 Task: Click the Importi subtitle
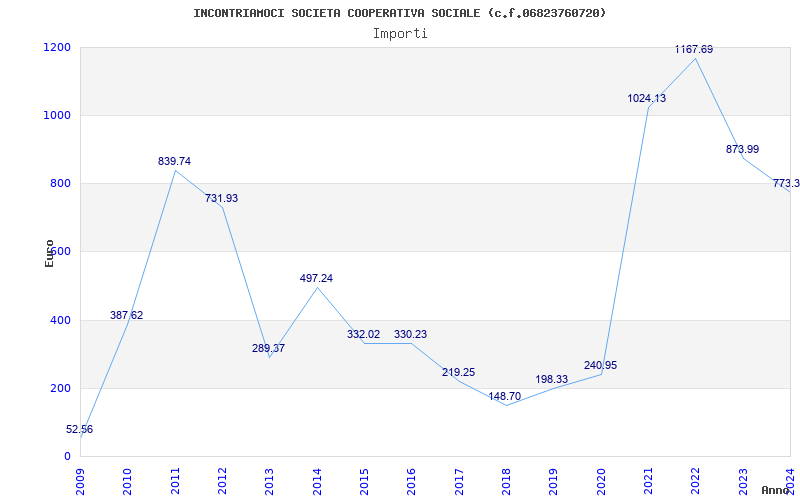point(400,34)
